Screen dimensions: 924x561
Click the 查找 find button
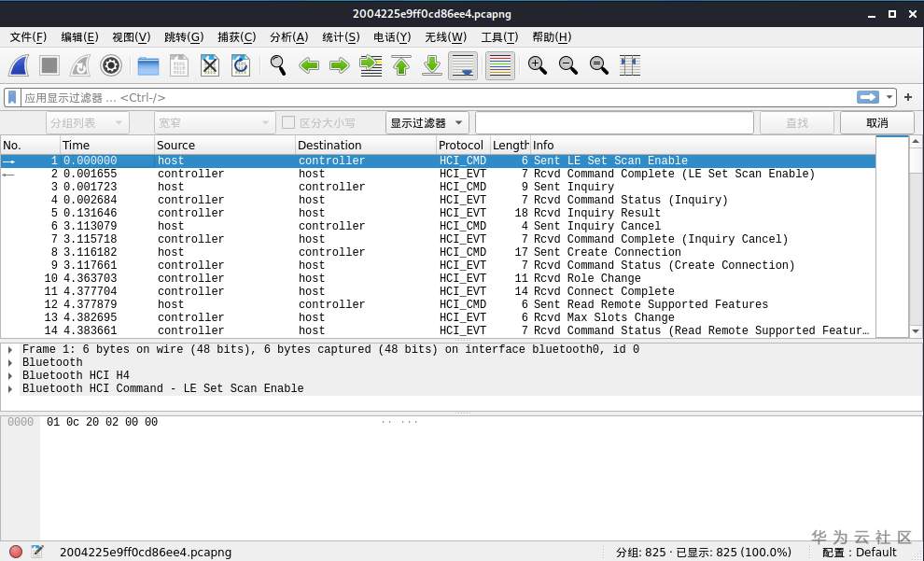(797, 122)
